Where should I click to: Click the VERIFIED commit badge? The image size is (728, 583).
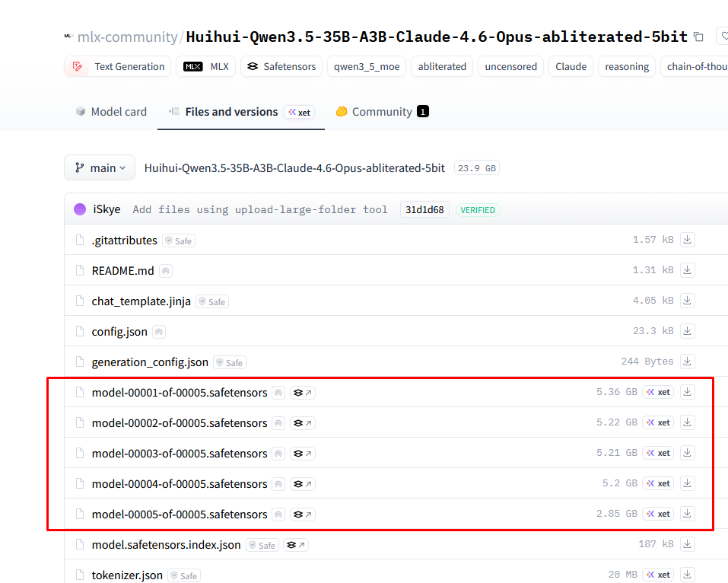tap(478, 210)
